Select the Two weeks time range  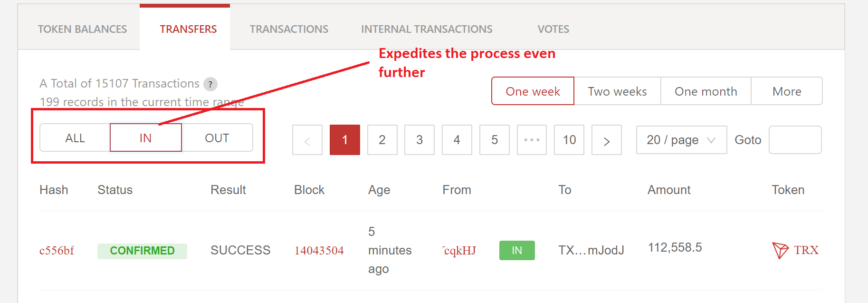coord(617,91)
